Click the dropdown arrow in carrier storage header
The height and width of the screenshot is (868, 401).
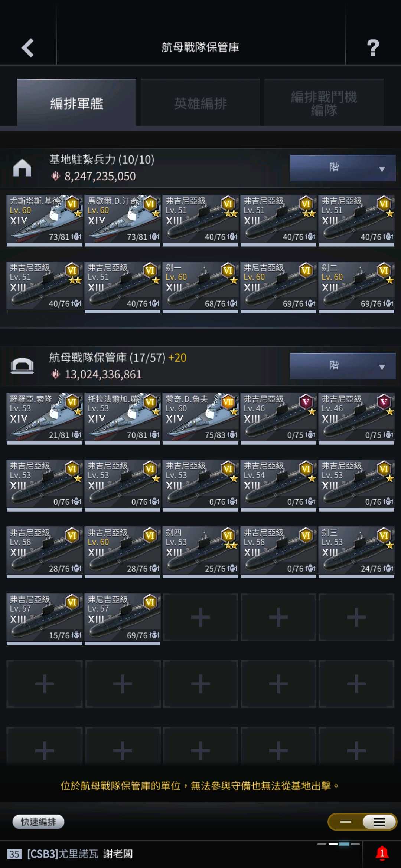382,367
